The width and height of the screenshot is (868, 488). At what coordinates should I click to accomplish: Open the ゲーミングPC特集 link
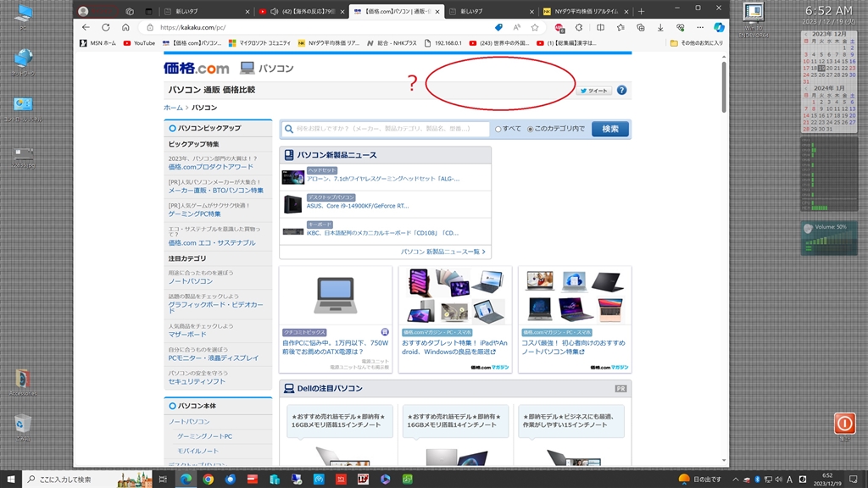194,213
